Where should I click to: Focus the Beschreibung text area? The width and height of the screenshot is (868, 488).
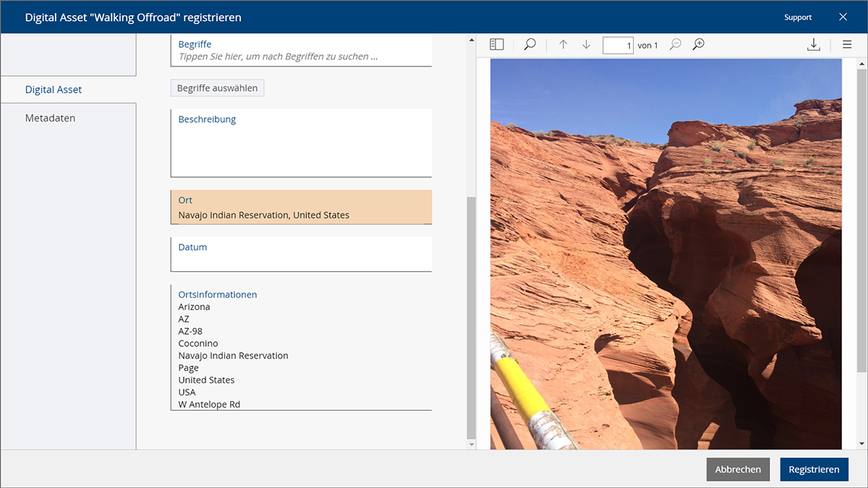[x=301, y=143]
